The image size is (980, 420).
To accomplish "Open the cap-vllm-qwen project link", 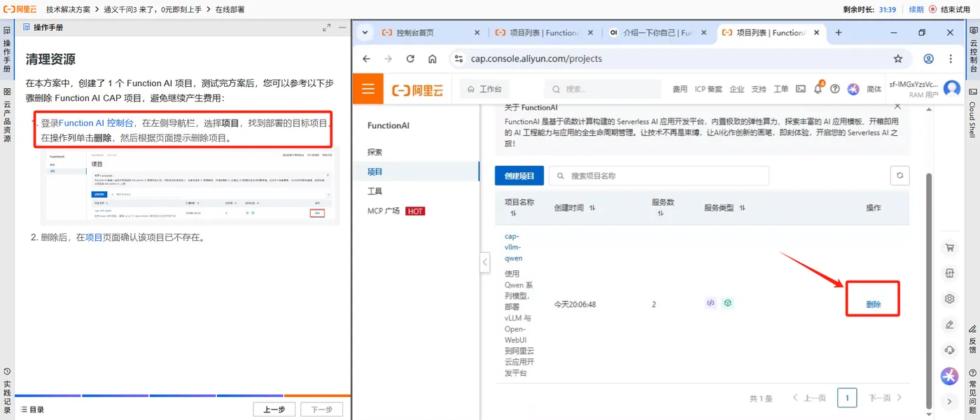I will click(513, 247).
